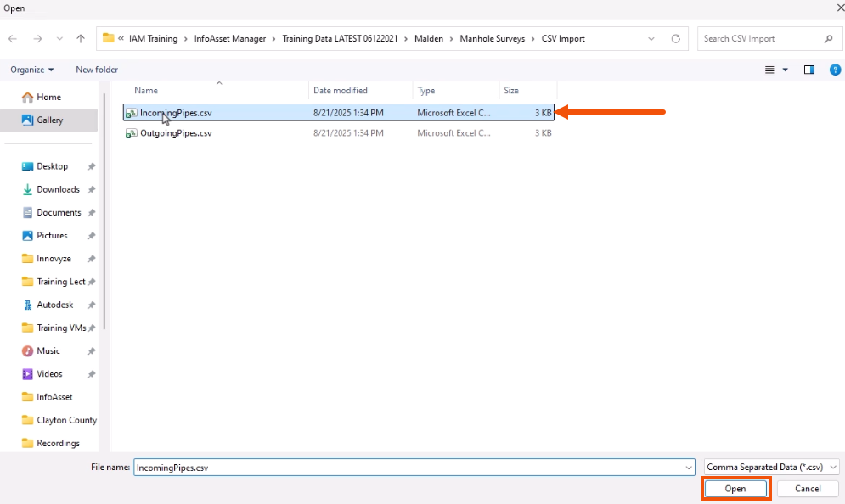The width and height of the screenshot is (845, 504).
Task: Go up one folder level
Action: click(81, 38)
